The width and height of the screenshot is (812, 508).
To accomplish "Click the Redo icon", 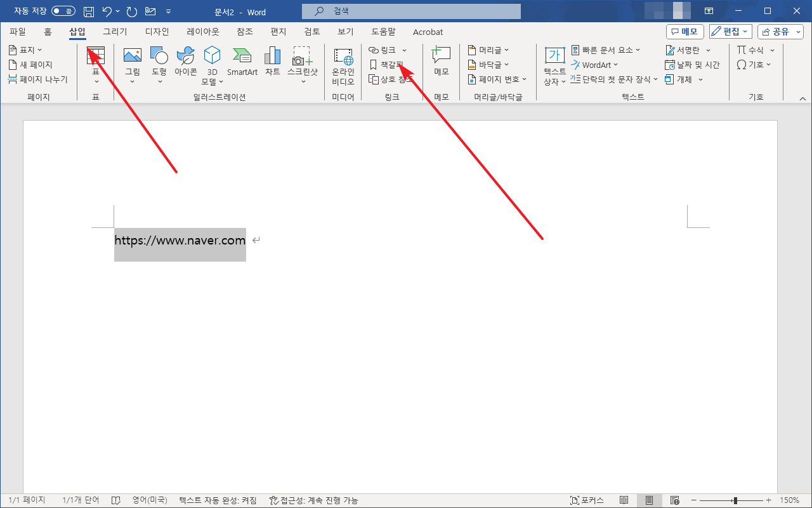I will 131,11.
